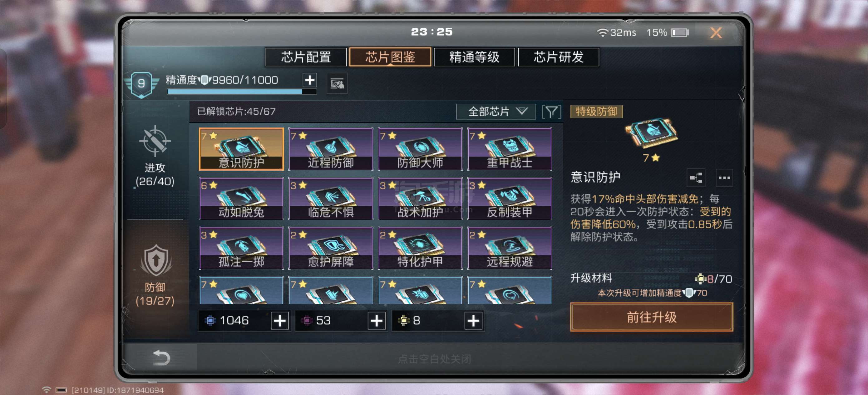Click the chip tree structure icon

tap(696, 178)
